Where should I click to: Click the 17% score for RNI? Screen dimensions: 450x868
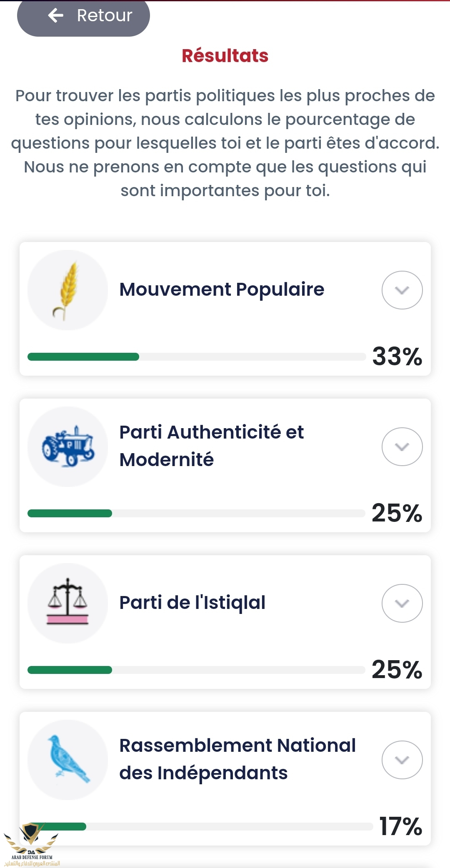point(400,826)
